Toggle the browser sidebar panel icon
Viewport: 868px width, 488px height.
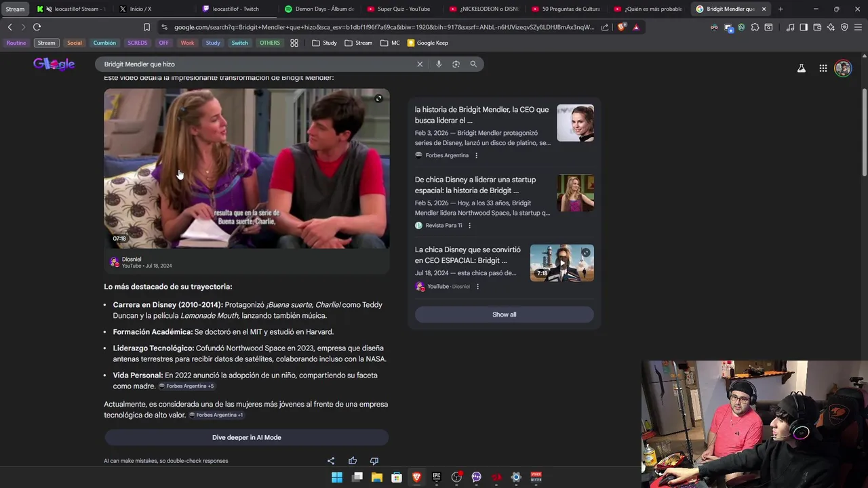[x=804, y=27]
